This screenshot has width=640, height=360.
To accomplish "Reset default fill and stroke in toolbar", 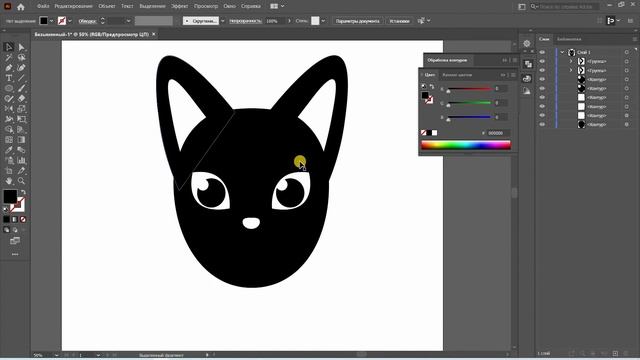I will click(x=6, y=209).
